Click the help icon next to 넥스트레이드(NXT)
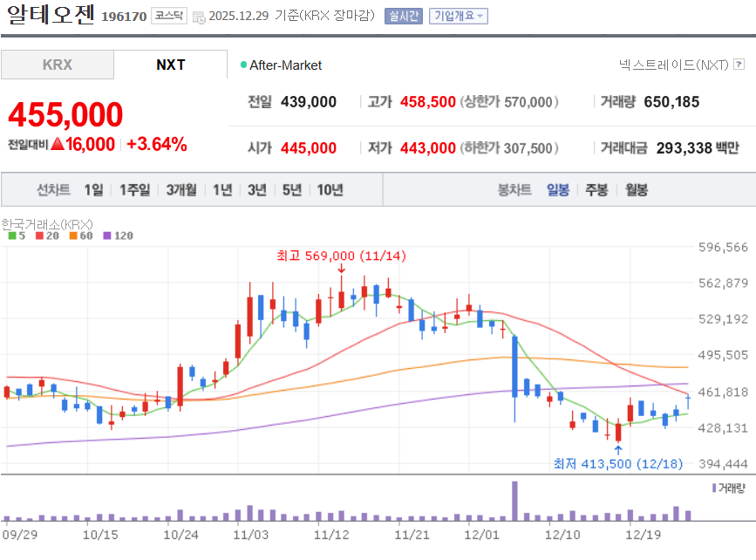 (x=739, y=65)
